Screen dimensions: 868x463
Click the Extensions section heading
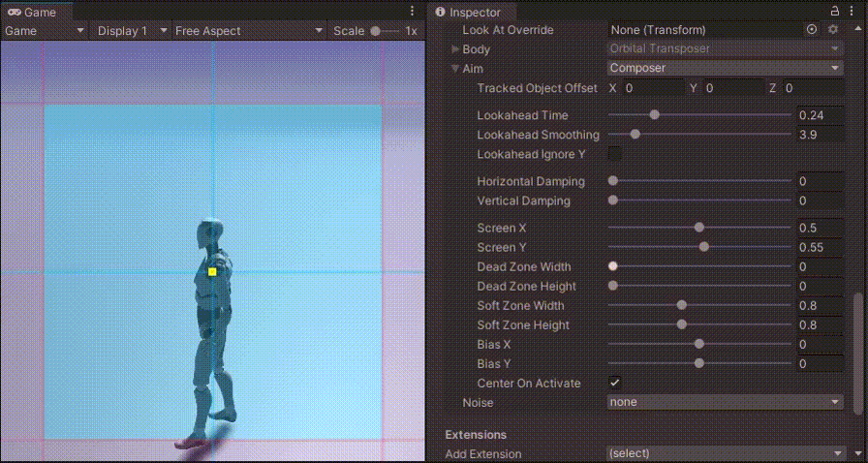pyautogui.click(x=476, y=434)
